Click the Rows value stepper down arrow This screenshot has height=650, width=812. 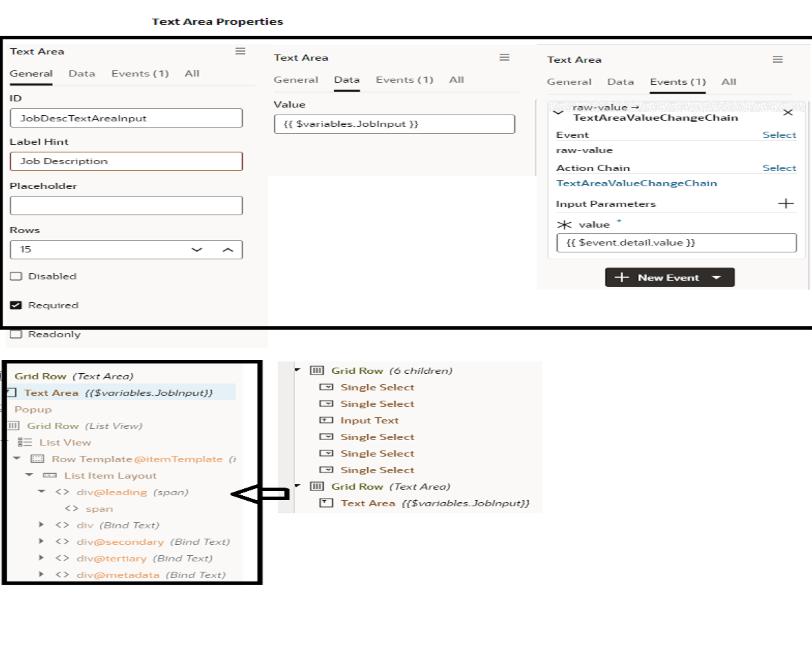[196, 249]
